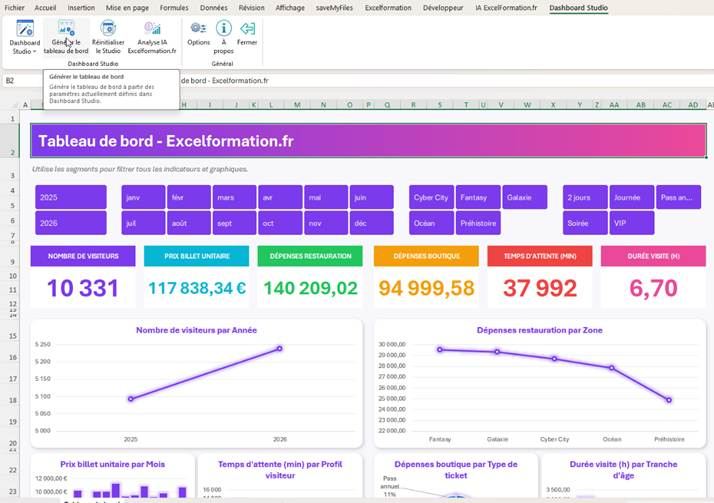Image resolution: width=714 pixels, height=503 pixels.
Task: Click the DÉPENSES RESTAURATION card header
Action: [310, 256]
